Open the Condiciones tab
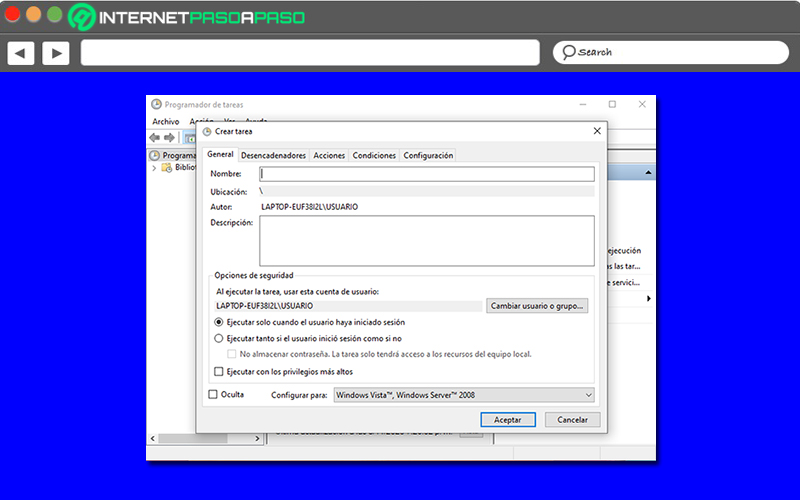Screen dimensions: 800x500 tap(374, 156)
